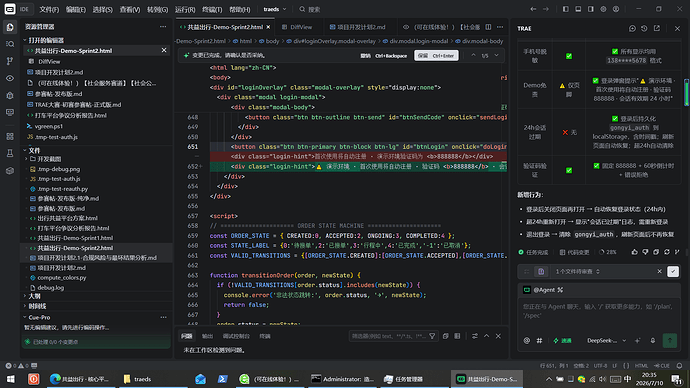690x388 pixels.
Task: Toggle the primary sidebar layout button in title bar
Action: tap(566, 9)
